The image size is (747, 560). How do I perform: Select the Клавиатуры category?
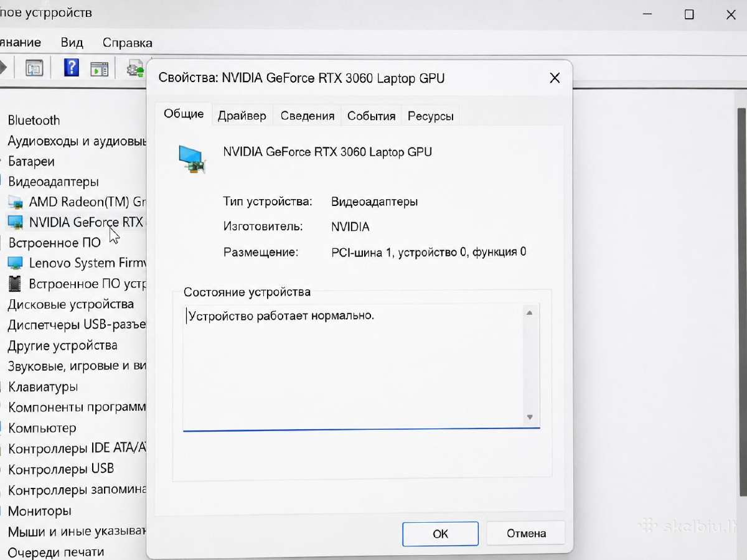tap(43, 386)
